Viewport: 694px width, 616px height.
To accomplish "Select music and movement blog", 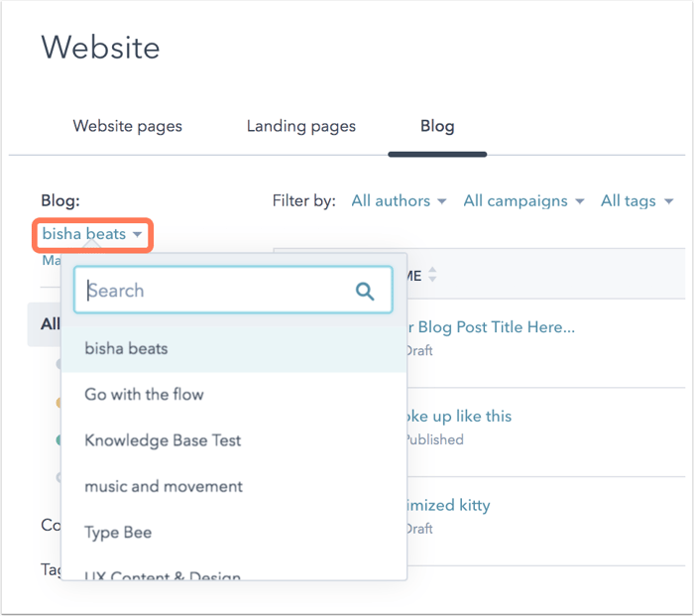I will (234, 487).
